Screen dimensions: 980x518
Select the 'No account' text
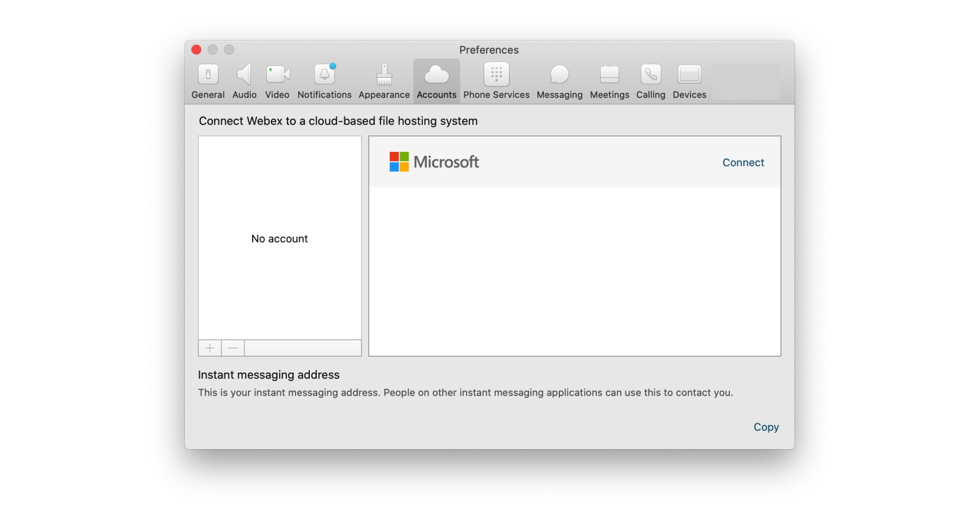280,239
